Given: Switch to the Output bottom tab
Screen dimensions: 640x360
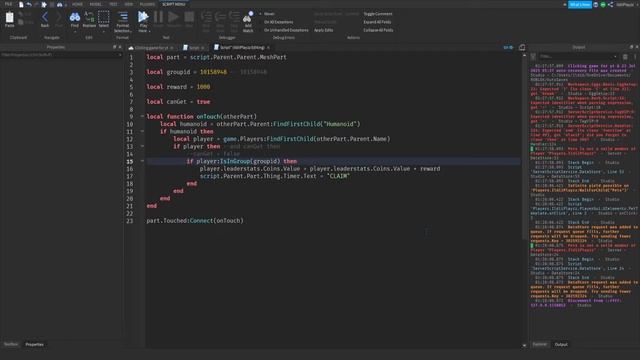Looking at the screenshot, I should [561, 344].
